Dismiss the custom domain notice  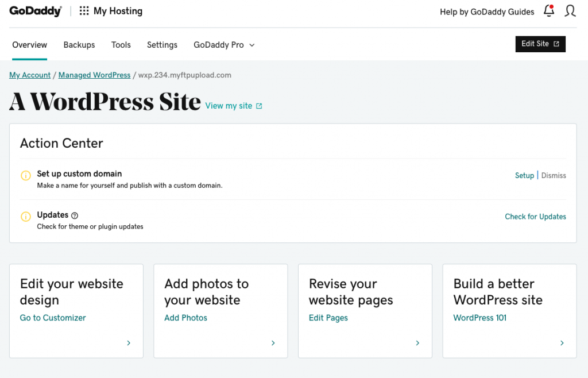[554, 176]
